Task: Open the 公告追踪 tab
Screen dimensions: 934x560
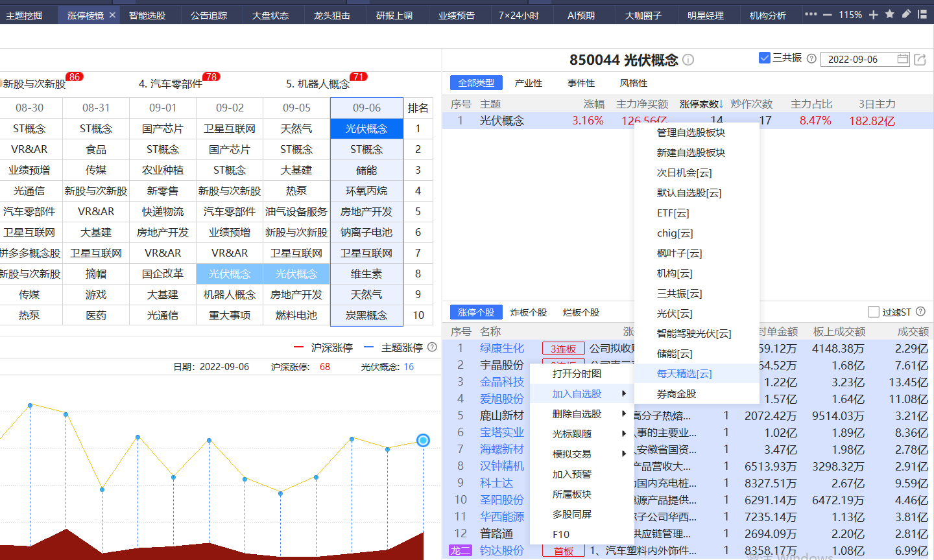Action: point(209,15)
